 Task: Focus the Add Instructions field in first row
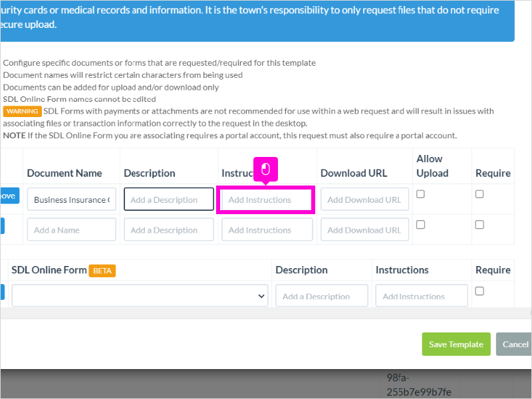[265, 200]
